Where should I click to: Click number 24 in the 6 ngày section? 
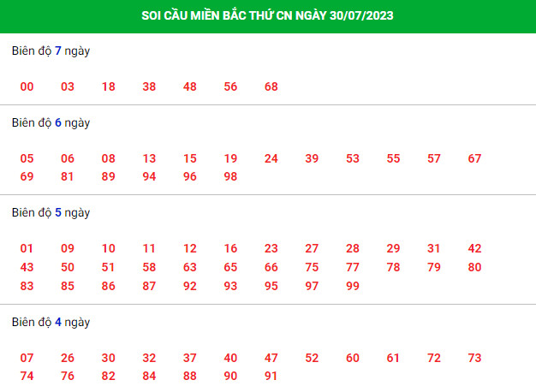tap(271, 158)
